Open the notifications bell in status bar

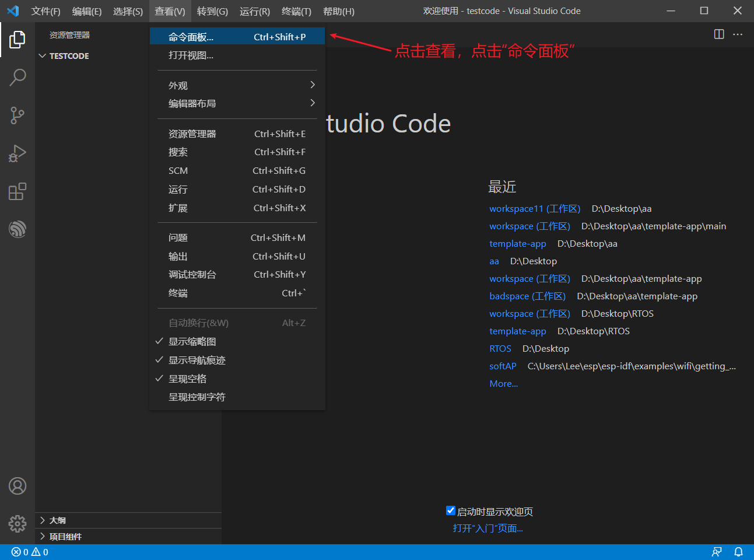(738, 552)
